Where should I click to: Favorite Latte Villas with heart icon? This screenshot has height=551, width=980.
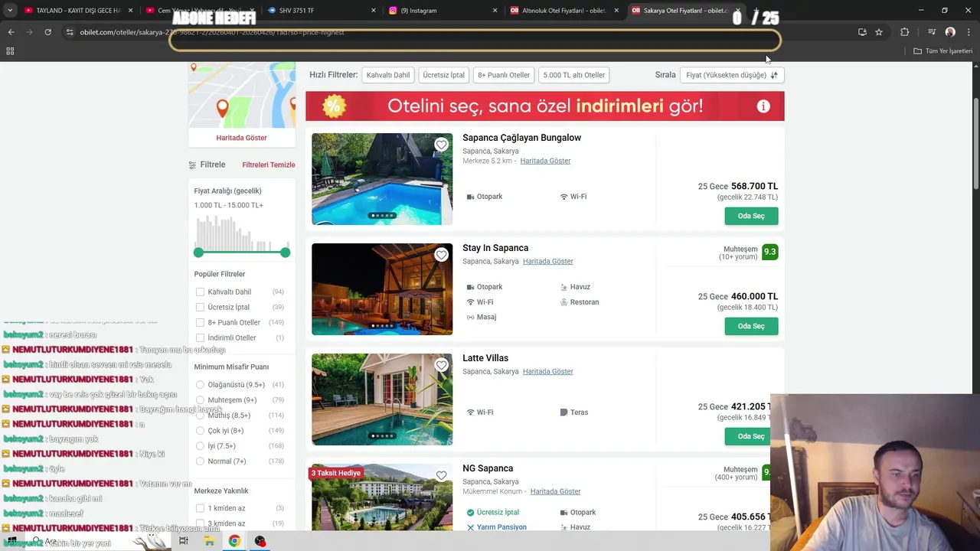point(441,365)
